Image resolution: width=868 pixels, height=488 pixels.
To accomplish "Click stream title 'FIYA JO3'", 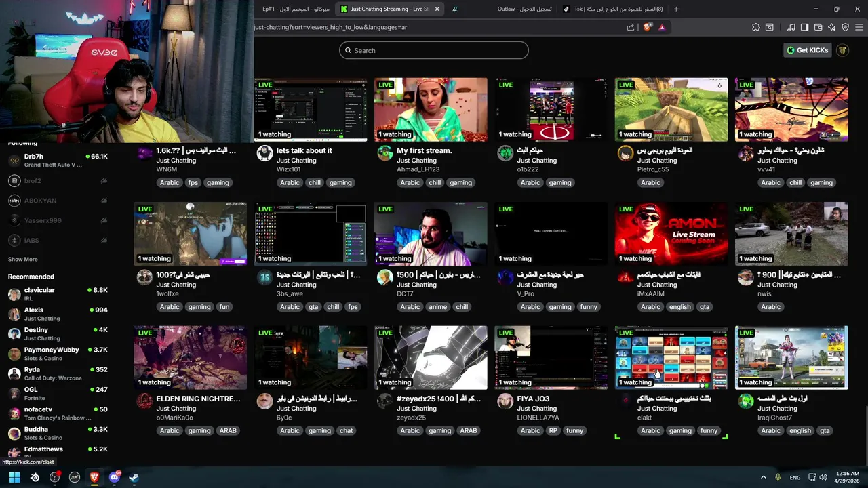I will coord(533,399).
